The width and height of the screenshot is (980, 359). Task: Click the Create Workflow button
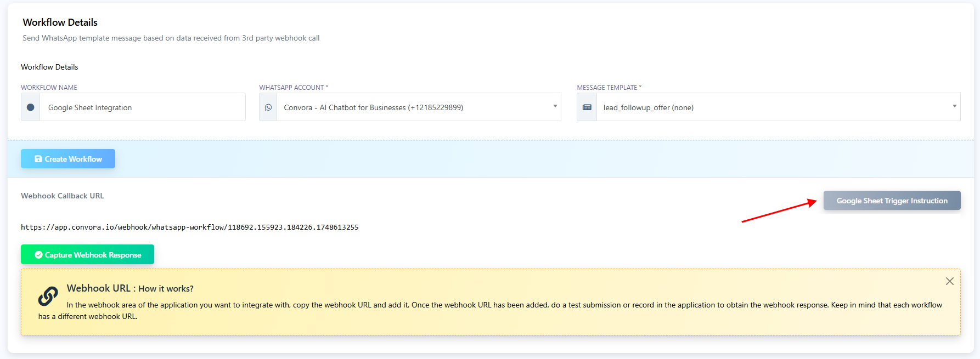pyautogui.click(x=68, y=159)
